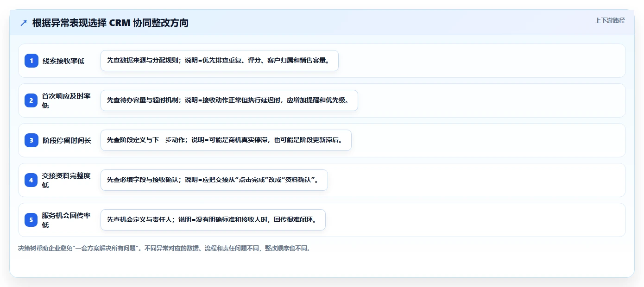Screen dimensions: 644x287
Task: Click the 首次响应及时率低 label
Action: click(66, 100)
